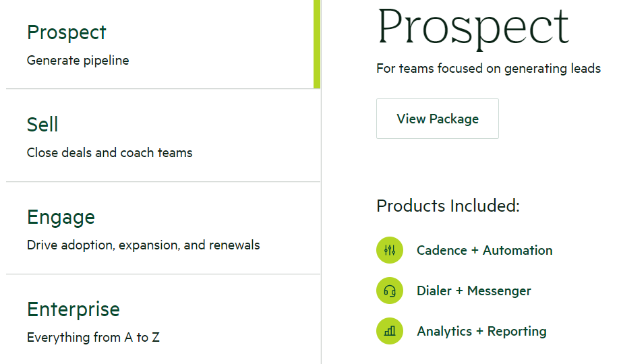Choose the Enterprise package tab

coord(163,320)
